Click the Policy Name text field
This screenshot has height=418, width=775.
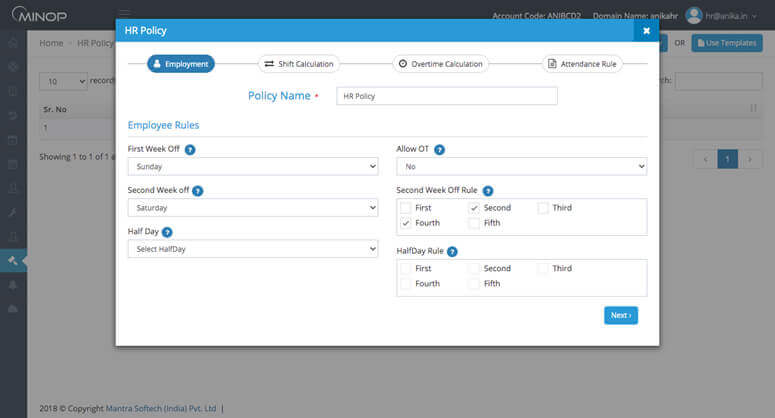click(446, 96)
